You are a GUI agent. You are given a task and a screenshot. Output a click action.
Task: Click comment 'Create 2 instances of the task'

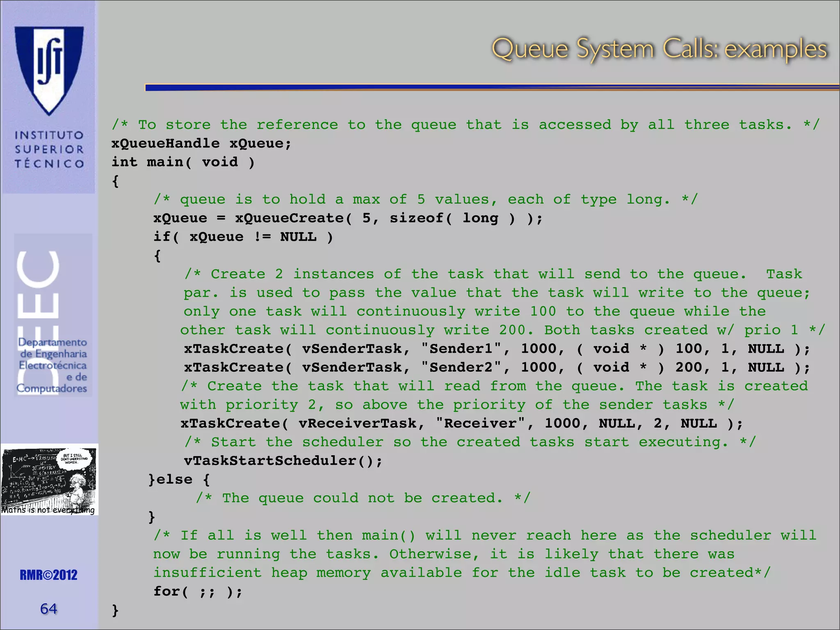pos(493,274)
